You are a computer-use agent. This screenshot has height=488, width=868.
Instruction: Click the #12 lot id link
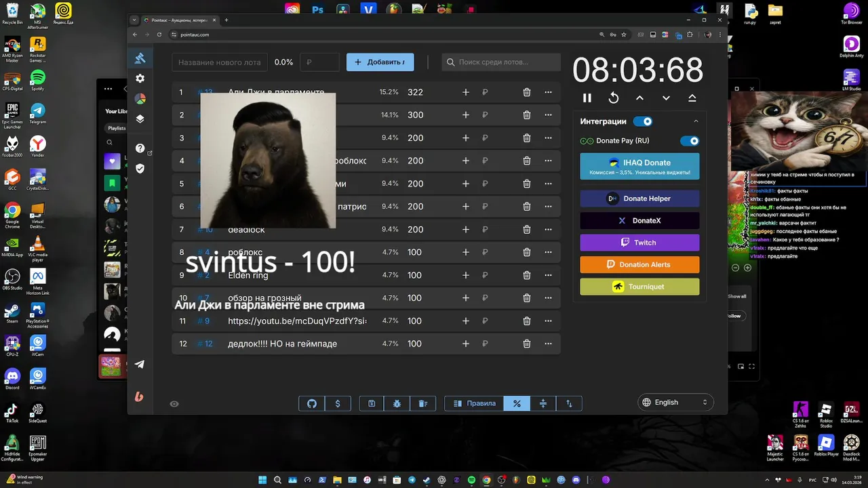pyautogui.click(x=205, y=344)
